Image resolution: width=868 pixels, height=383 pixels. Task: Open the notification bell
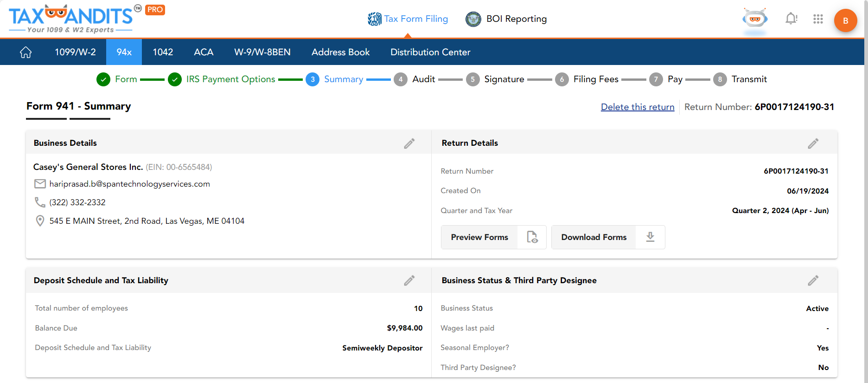pyautogui.click(x=791, y=19)
